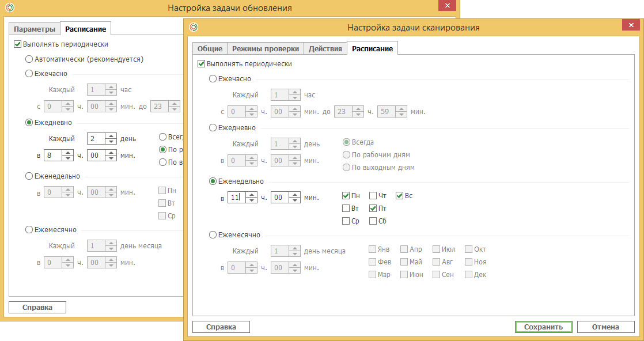The width and height of the screenshot is (644, 341).
Task: Uncheck the Вс weekday checkbox
Action: (x=399, y=196)
